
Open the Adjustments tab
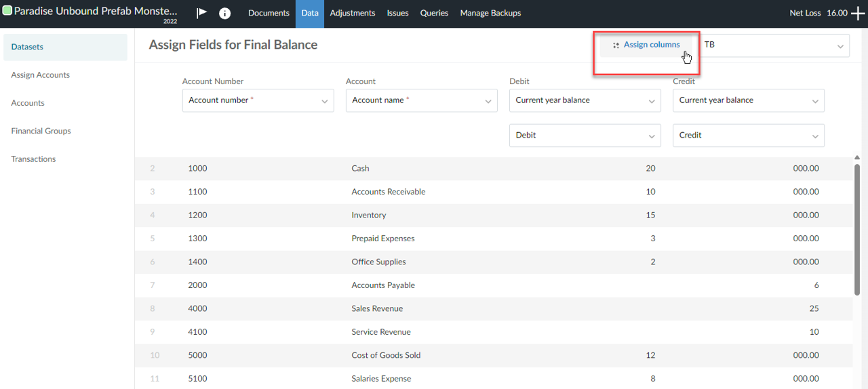click(353, 13)
